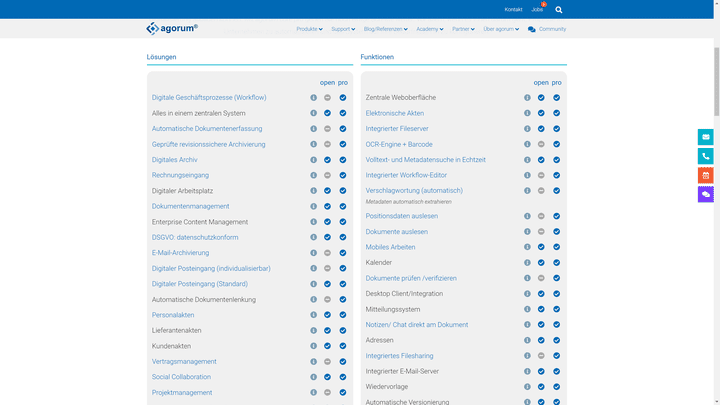Open the purple chat floating button
The image size is (720, 405).
tap(705, 194)
